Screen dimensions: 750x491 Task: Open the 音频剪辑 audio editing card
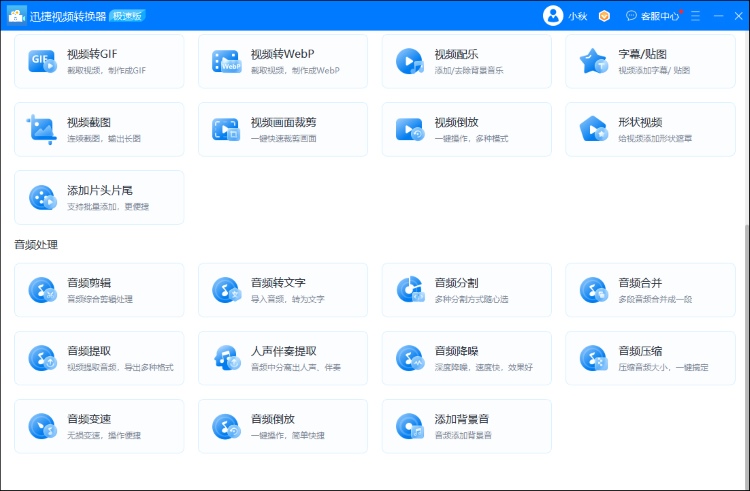99,290
